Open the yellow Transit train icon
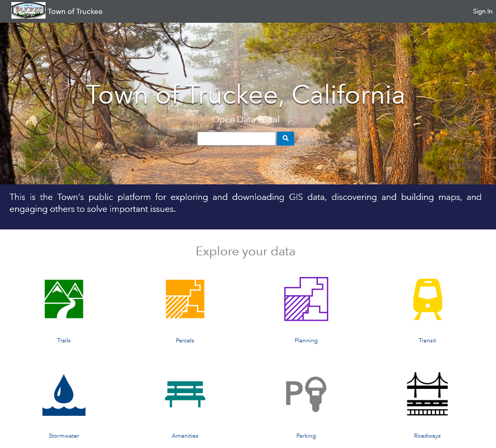Screen dimensions: 496x448 click(427, 299)
